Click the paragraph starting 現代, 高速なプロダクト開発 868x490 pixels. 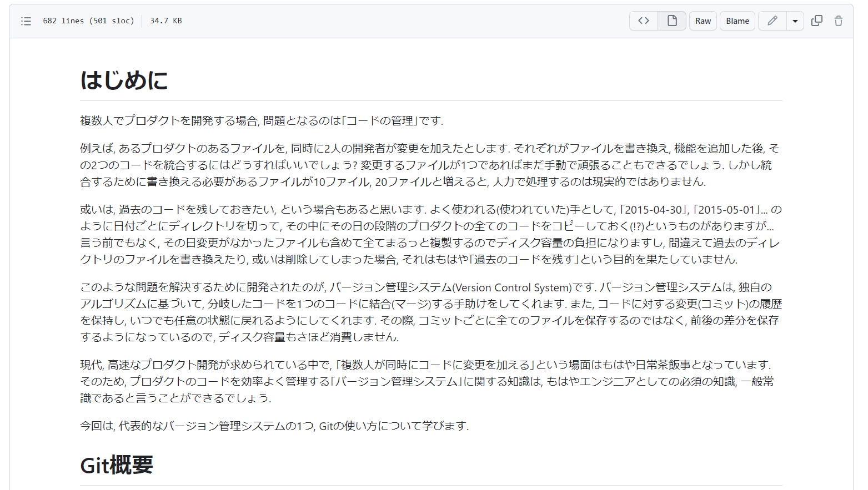click(x=431, y=381)
